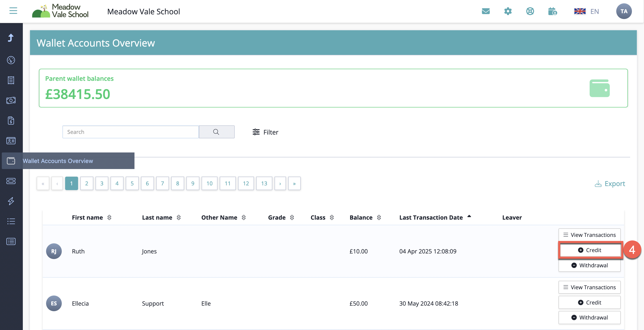Go to page 10
Screen dimensions: 644x330
click(209, 183)
